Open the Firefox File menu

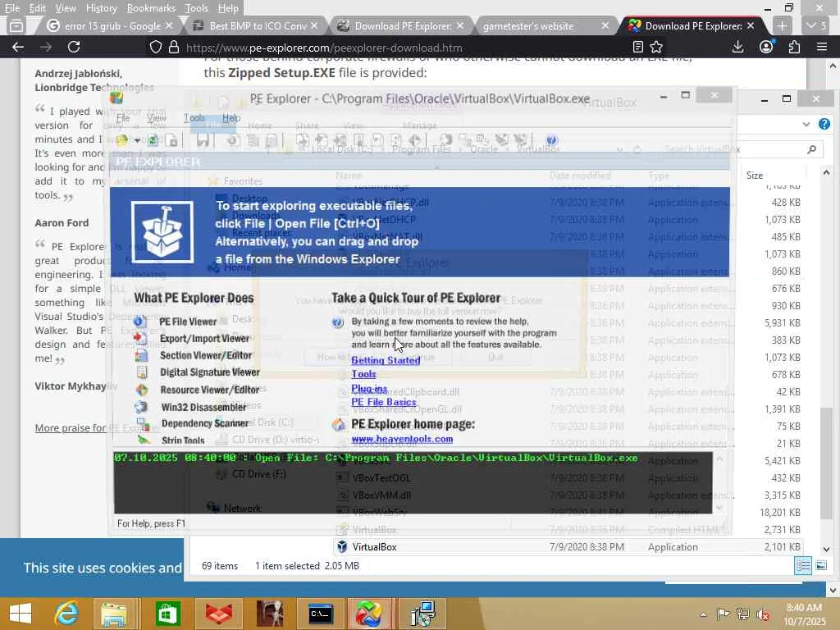click(11, 8)
